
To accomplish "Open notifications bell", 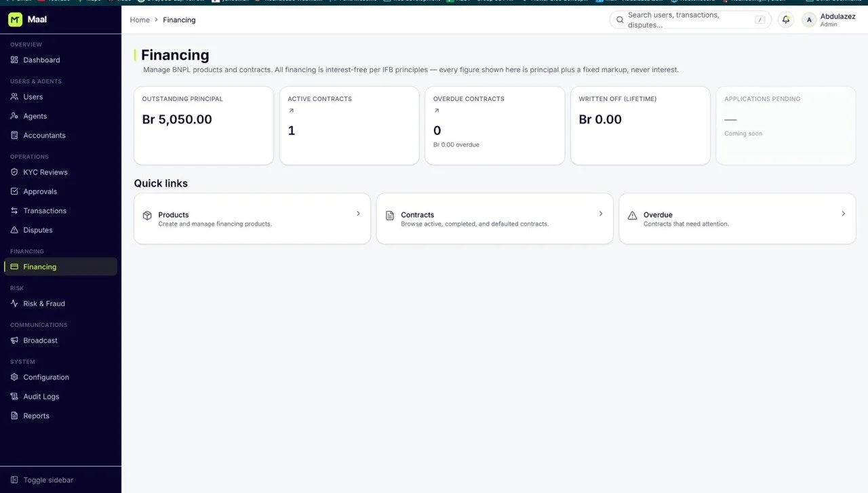I will 786,20.
